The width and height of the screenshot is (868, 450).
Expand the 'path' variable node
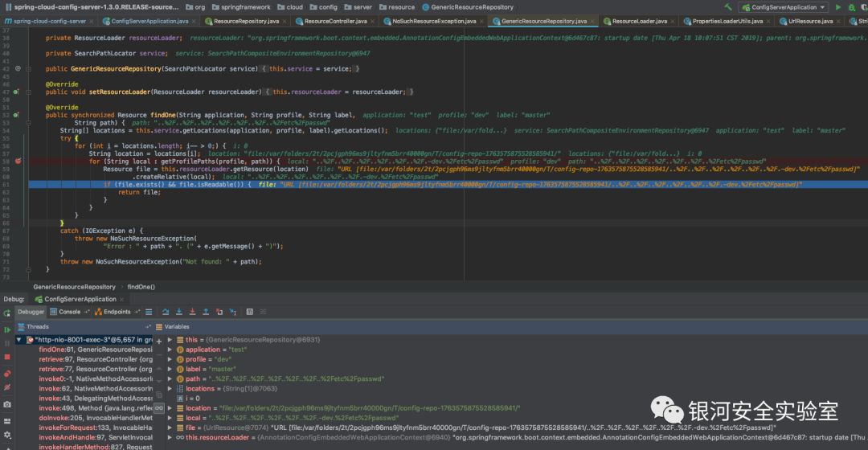(x=170, y=379)
